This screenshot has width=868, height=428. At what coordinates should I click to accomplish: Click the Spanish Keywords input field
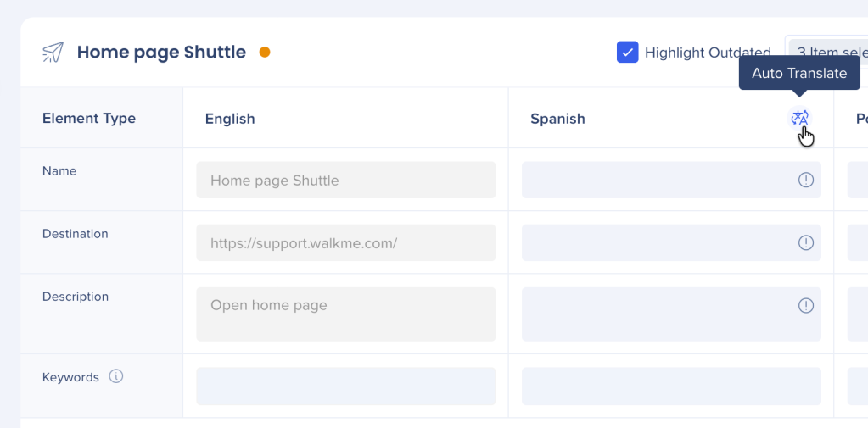pyautogui.click(x=670, y=386)
